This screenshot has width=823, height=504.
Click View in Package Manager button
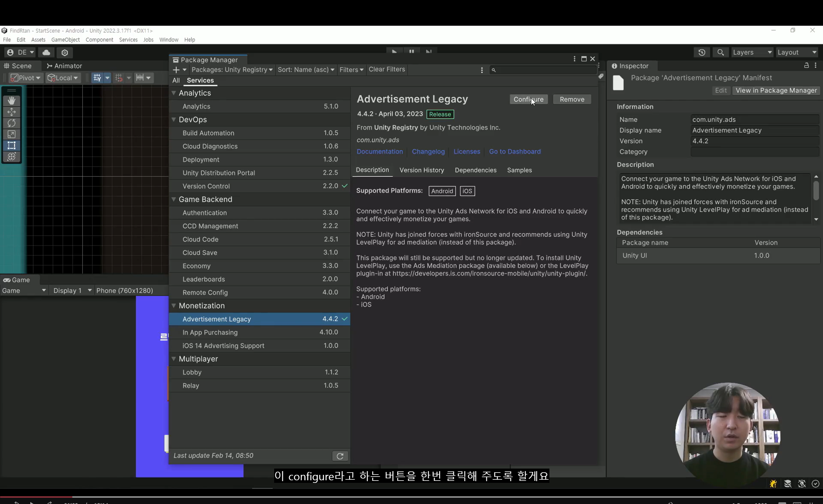776,91
